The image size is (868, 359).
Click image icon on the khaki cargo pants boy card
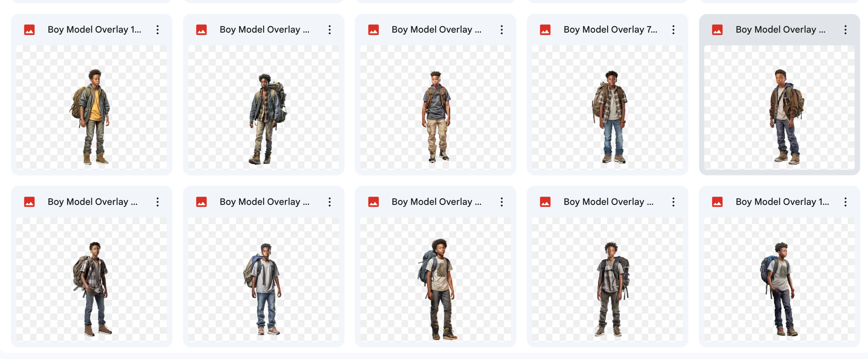tap(373, 30)
